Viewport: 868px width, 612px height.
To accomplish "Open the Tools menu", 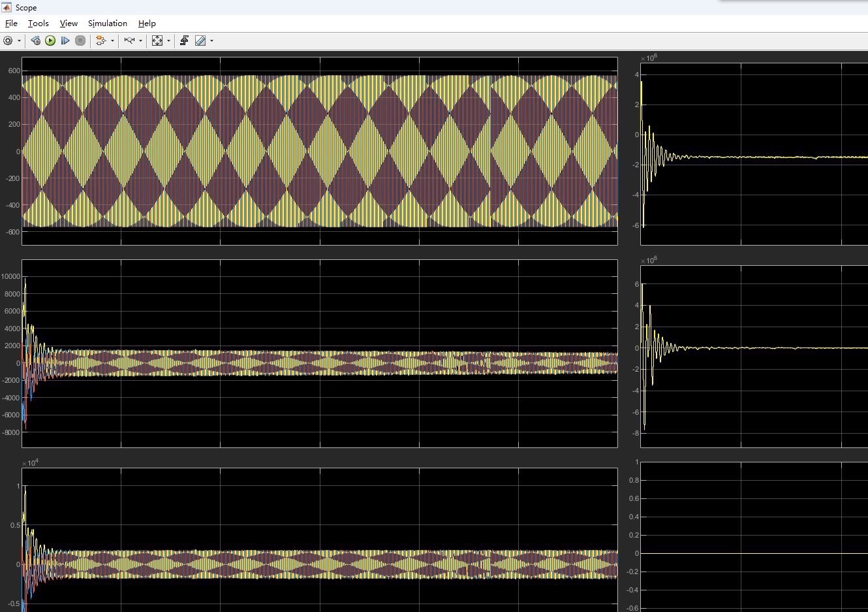I will (x=38, y=23).
